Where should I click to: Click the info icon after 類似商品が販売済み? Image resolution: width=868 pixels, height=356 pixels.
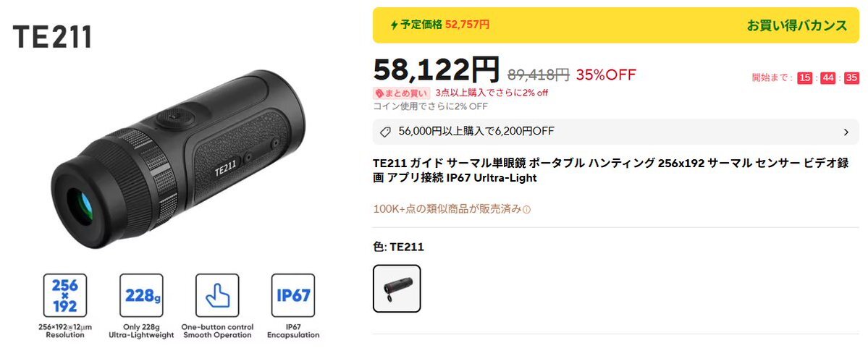click(x=527, y=210)
